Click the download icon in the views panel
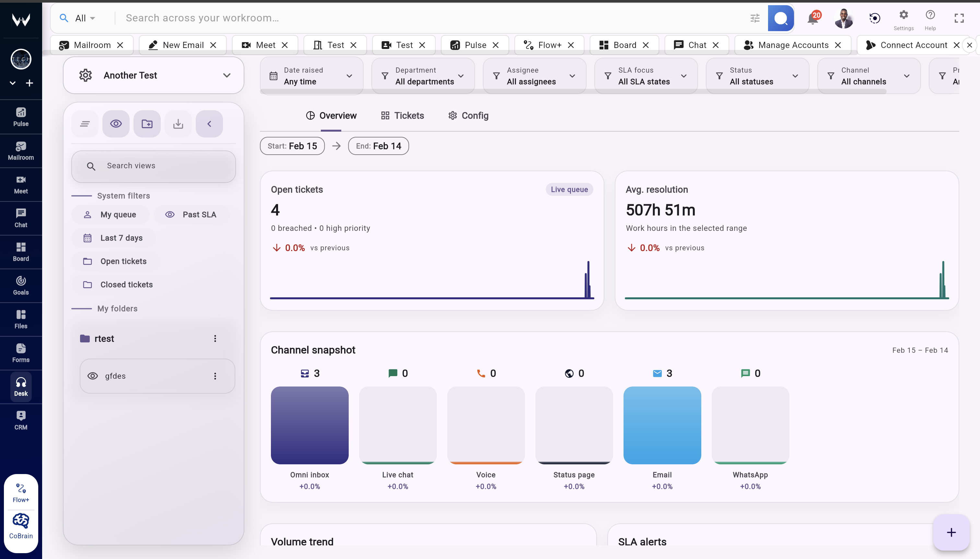Image resolution: width=980 pixels, height=559 pixels. click(x=178, y=124)
